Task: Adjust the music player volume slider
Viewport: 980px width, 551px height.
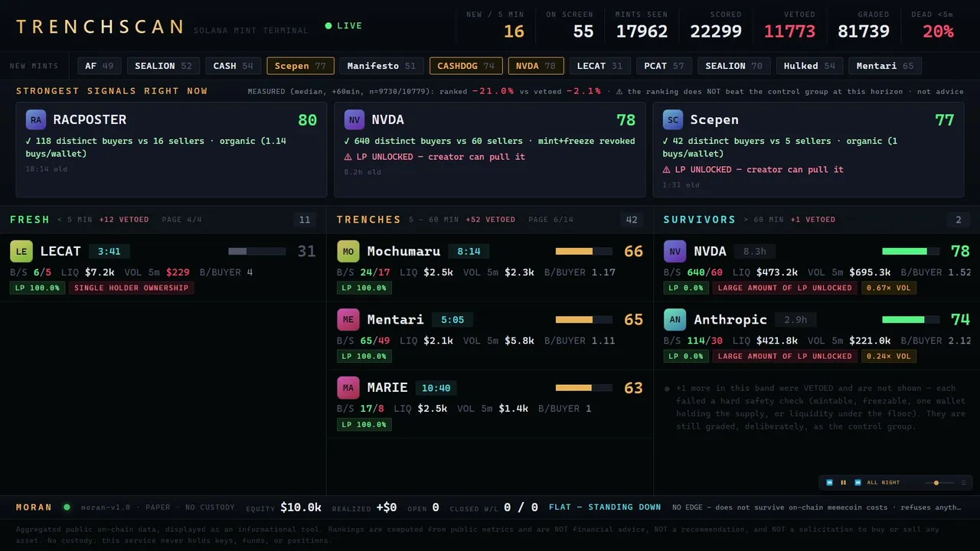Action: coord(939,483)
